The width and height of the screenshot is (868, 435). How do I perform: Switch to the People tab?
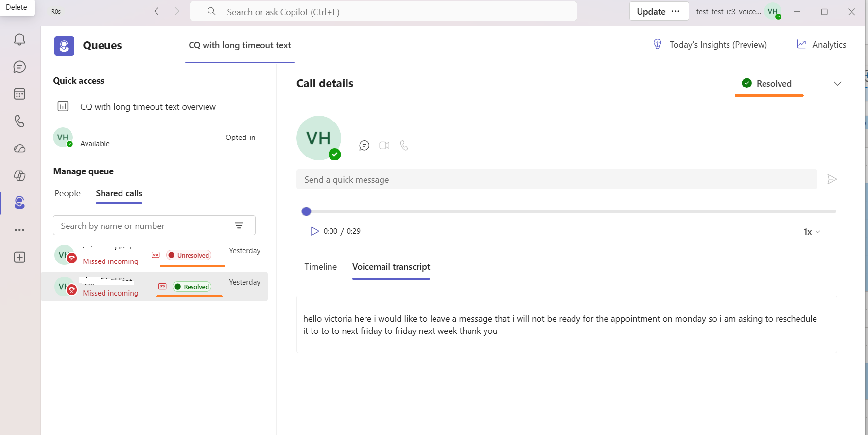point(68,193)
